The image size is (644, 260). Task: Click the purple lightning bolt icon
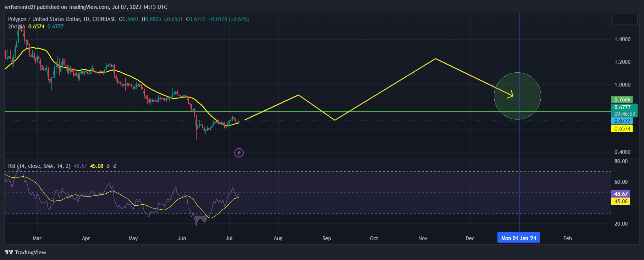coord(239,153)
